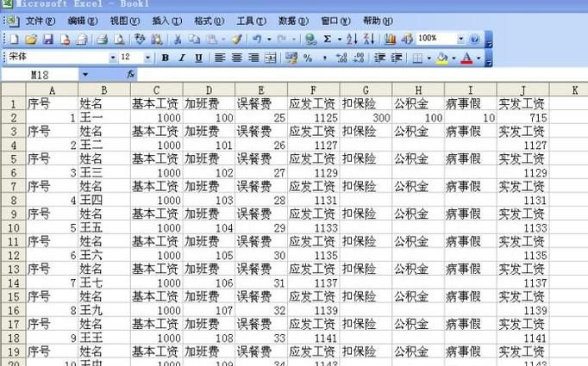
Task: Apply currency style format
Action: [291, 58]
